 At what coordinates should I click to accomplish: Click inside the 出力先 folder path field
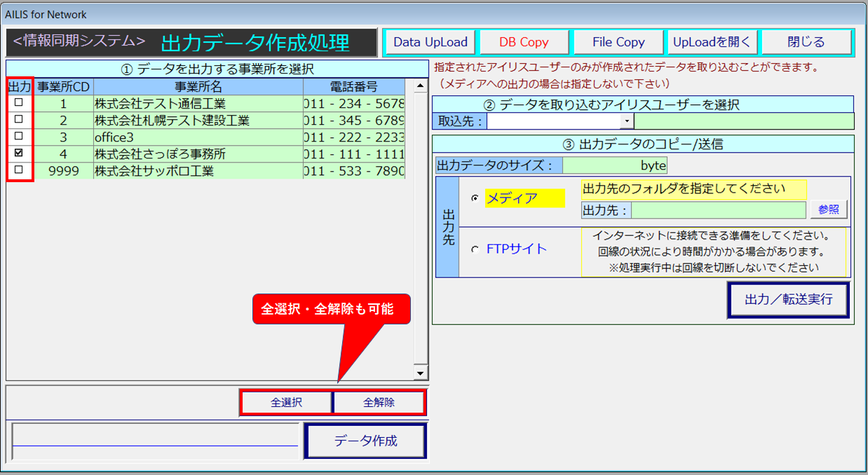[718, 210]
